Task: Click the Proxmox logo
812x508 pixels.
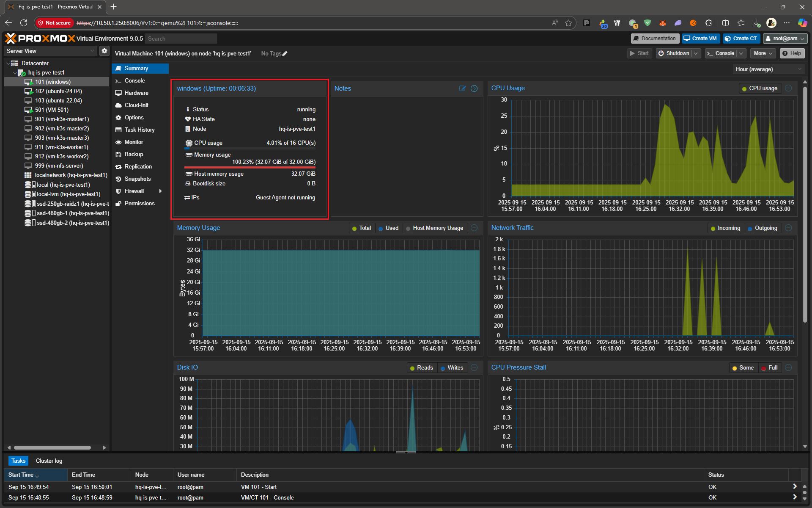Action: 40,39
